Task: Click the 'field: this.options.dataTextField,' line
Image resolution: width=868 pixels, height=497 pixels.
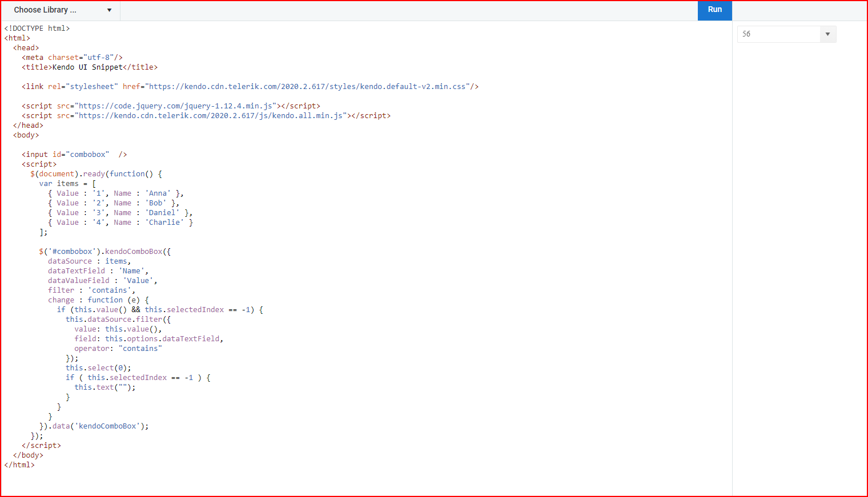Action: click(149, 339)
